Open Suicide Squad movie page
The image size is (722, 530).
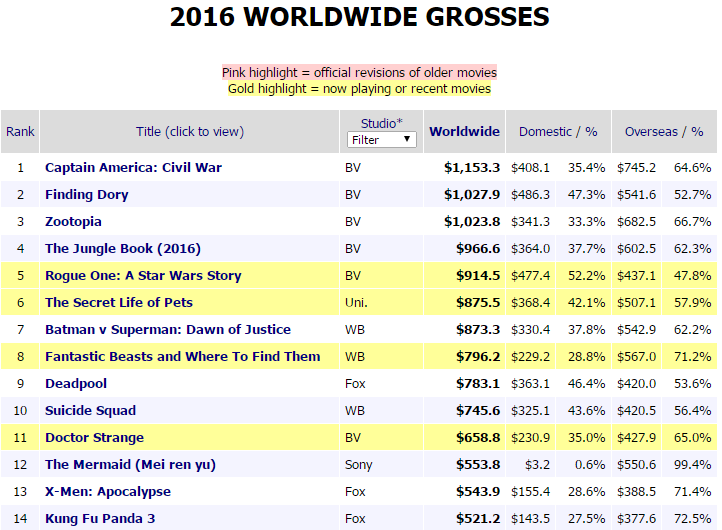click(90, 410)
